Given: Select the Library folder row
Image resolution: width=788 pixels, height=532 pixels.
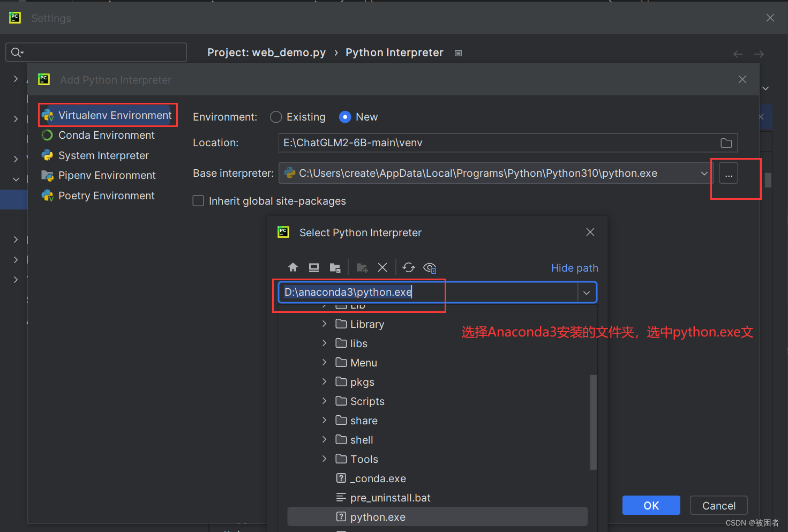Looking at the screenshot, I should click(x=437, y=324).
